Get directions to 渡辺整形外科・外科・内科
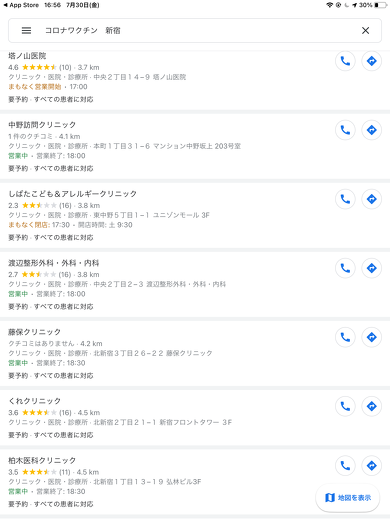This screenshot has width=390, height=520. (371, 268)
